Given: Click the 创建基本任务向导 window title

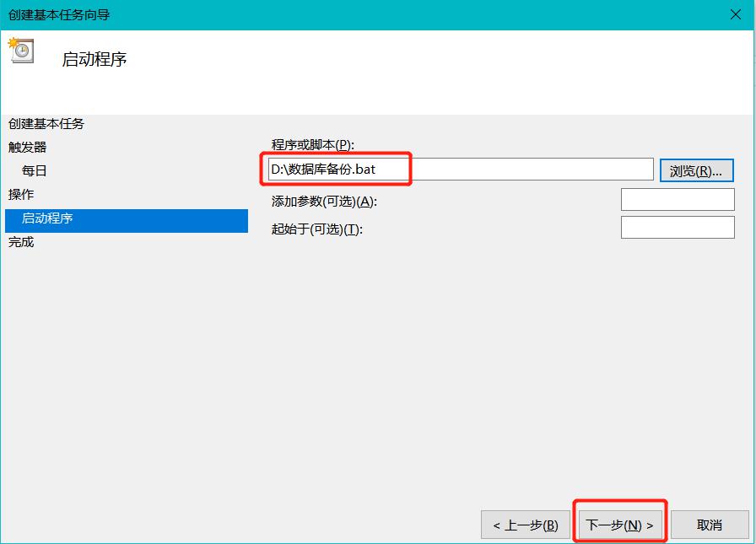Looking at the screenshot, I should coord(59,14).
